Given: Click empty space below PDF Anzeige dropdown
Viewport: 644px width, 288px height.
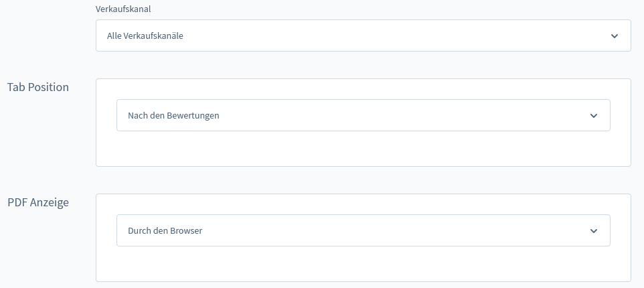Looking at the screenshot, I should pos(364,264).
